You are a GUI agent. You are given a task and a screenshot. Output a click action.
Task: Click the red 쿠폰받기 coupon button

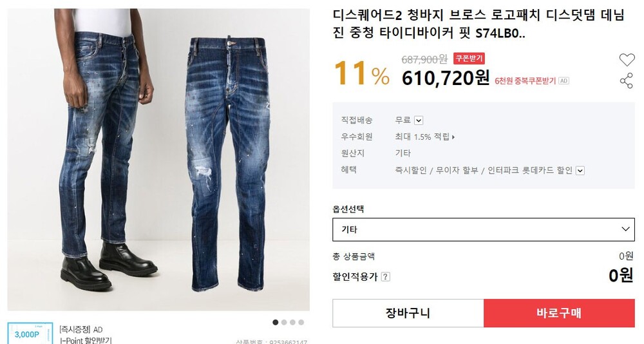pos(469,59)
